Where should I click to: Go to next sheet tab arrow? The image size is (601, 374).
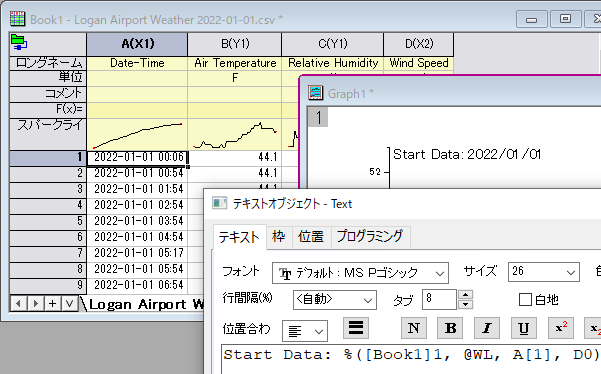[x=35, y=304]
